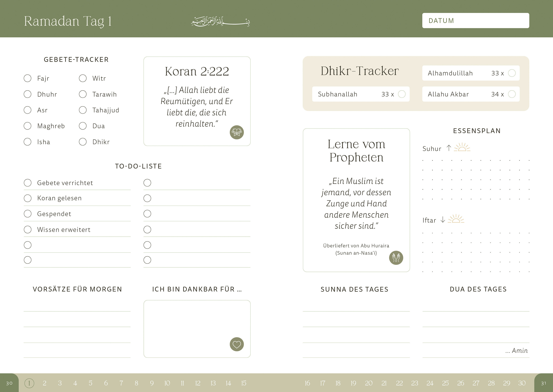Viewport: 553px width, 392px height.
Task: Tick the Allahu Akbar 34 x circle
Action: pos(512,94)
